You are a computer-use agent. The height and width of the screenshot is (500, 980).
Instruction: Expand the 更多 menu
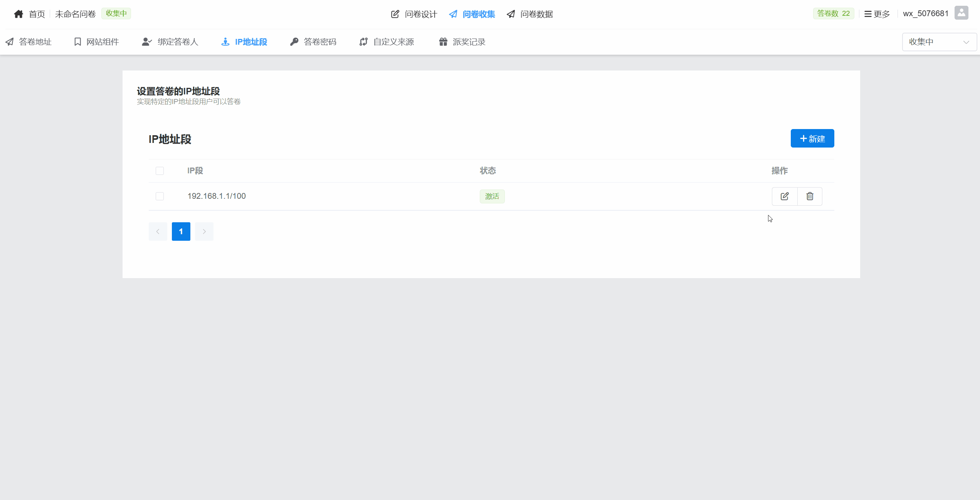tap(877, 14)
